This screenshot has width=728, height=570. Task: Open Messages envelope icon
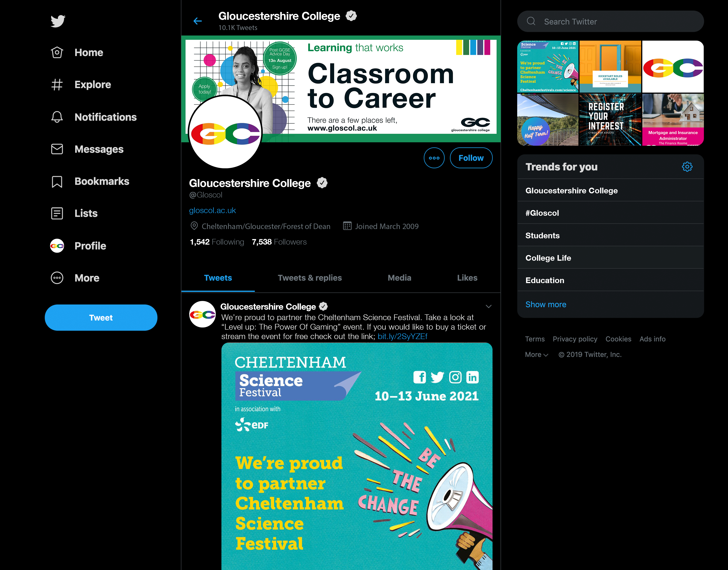point(57,149)
